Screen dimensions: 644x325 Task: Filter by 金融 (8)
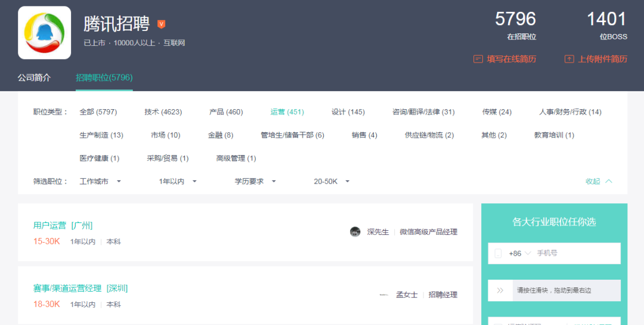pos(221,135)
